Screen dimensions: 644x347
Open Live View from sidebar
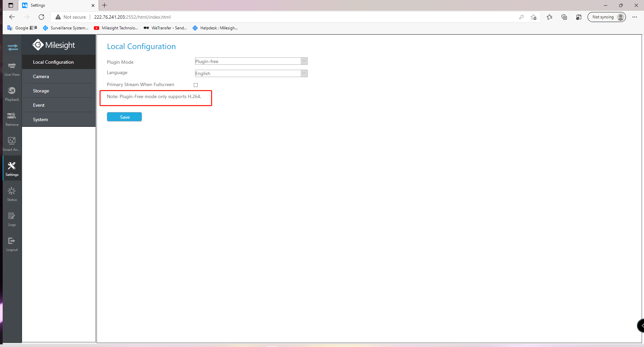(12, 69)
